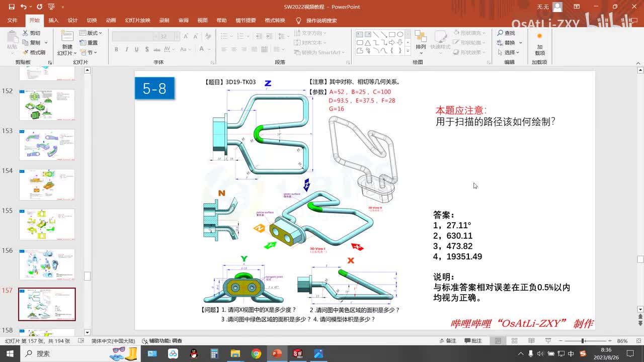
Task: Save the presentation with the Save icon
Action: tap(12, 7)
